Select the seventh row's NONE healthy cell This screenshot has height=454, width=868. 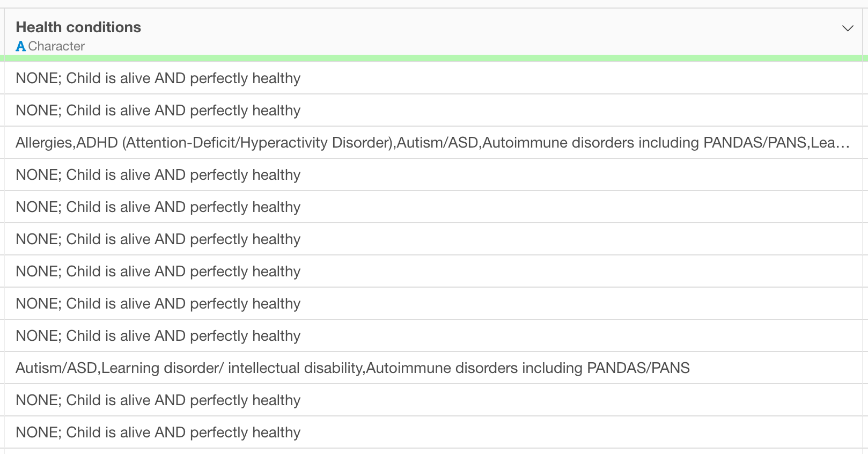433,272
